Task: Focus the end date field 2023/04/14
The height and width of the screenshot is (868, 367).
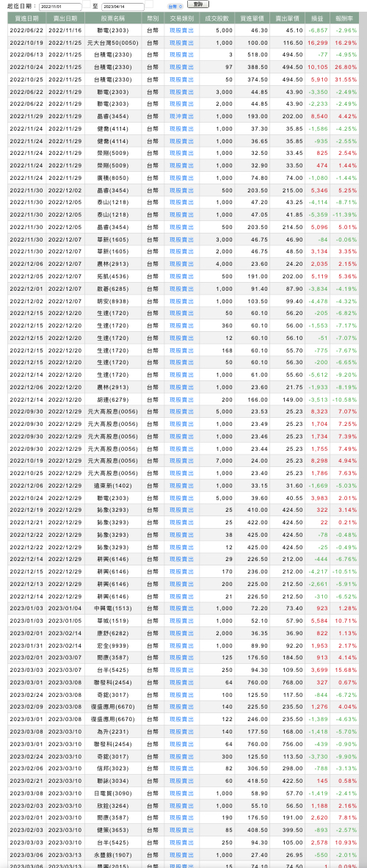Action: coord(123,6)
